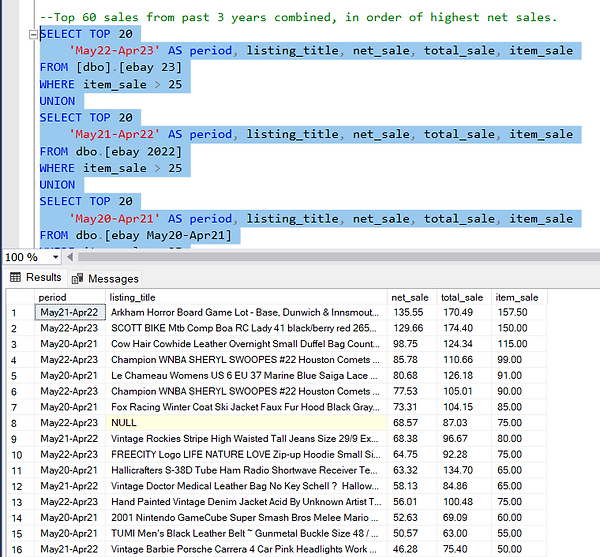Viewport: 600px width, 557px height.
Task: Click net_sale value 85.78 in row 4
Action: (x=406, y=360)
